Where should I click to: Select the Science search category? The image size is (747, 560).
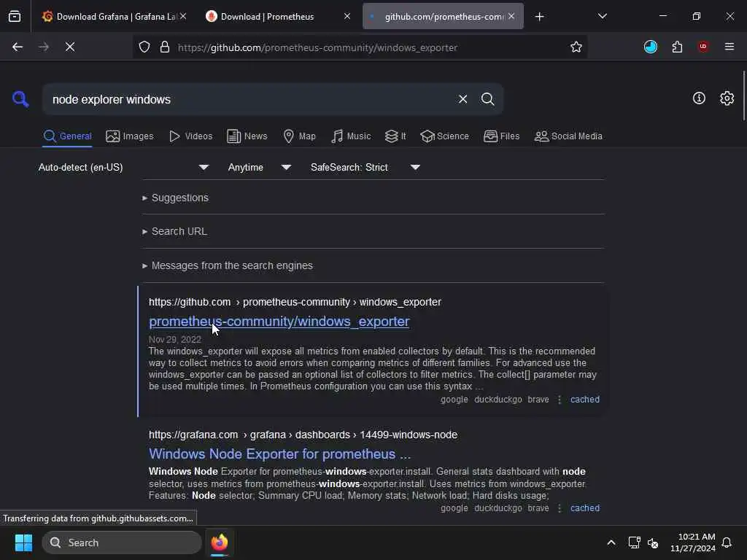coord(444,136)
